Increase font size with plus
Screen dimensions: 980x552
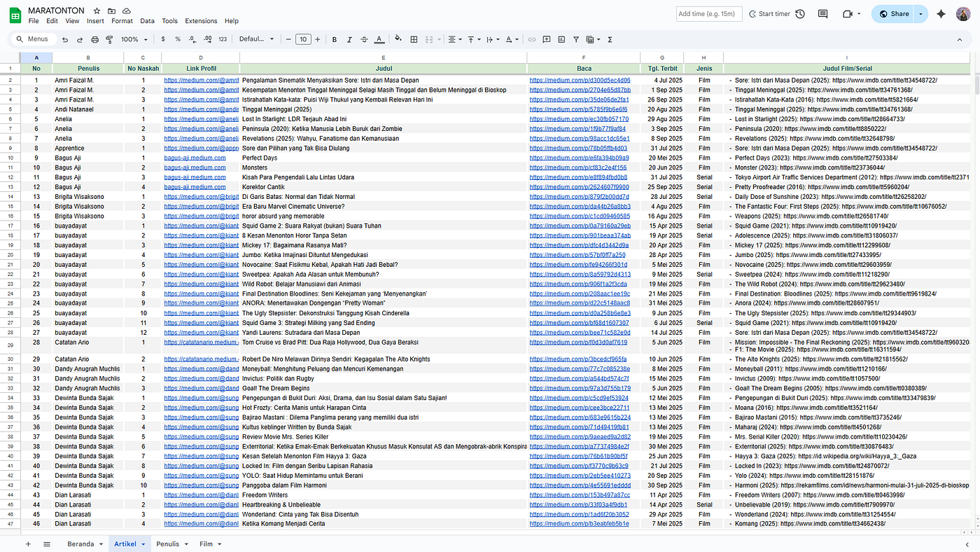[318, 39]
